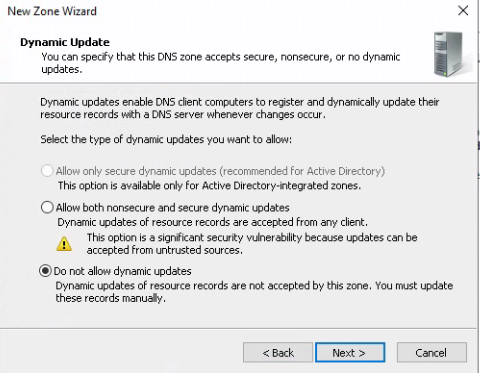
Task: Choose the greyed-out secure-only updates radio button
Action: tap(47, 171)
